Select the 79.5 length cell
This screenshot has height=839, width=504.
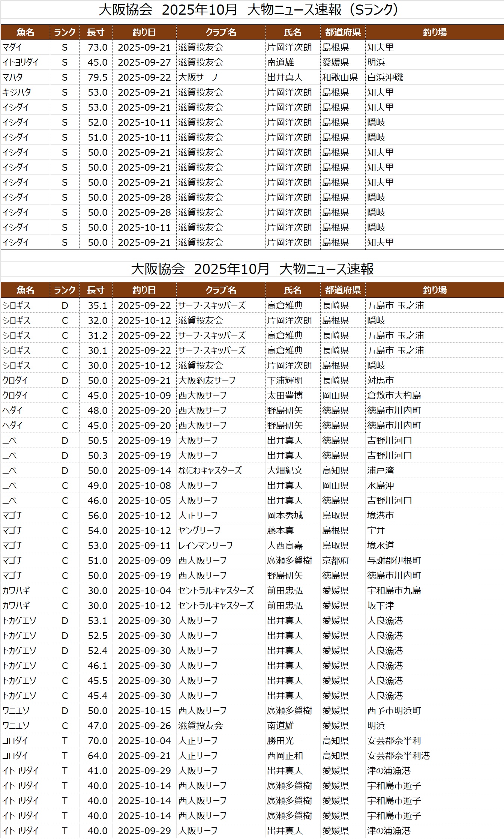[x=97, y=77]
